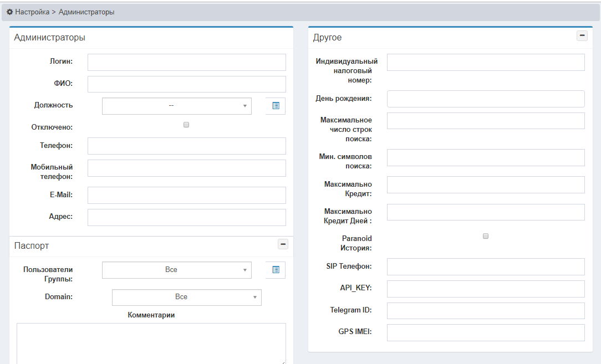Click the gear icon in the breadcrumb
601x364 pixels.
tap(9, 12)
